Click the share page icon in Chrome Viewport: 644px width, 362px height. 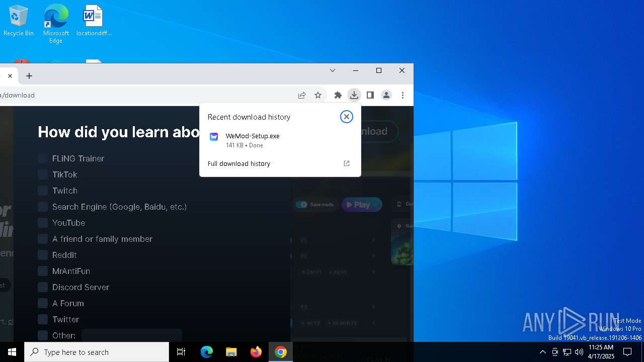tap(302, 95)
